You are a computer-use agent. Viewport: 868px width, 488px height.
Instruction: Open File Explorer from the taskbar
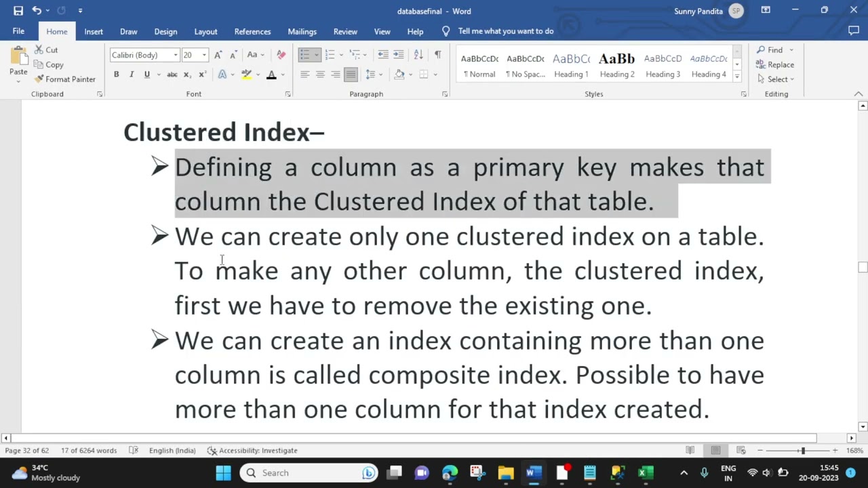point(506,473)
